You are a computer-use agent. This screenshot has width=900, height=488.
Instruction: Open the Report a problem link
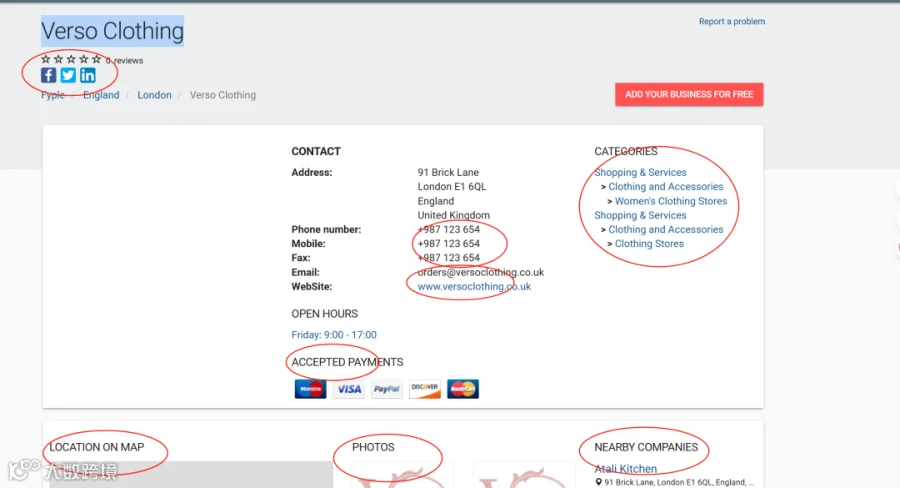[732, 21]
